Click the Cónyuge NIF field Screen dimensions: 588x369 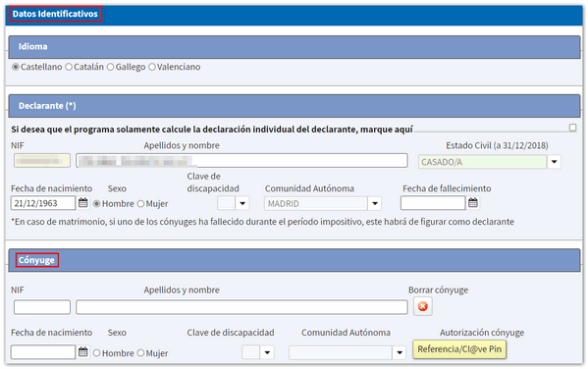[x=42, y=307]
